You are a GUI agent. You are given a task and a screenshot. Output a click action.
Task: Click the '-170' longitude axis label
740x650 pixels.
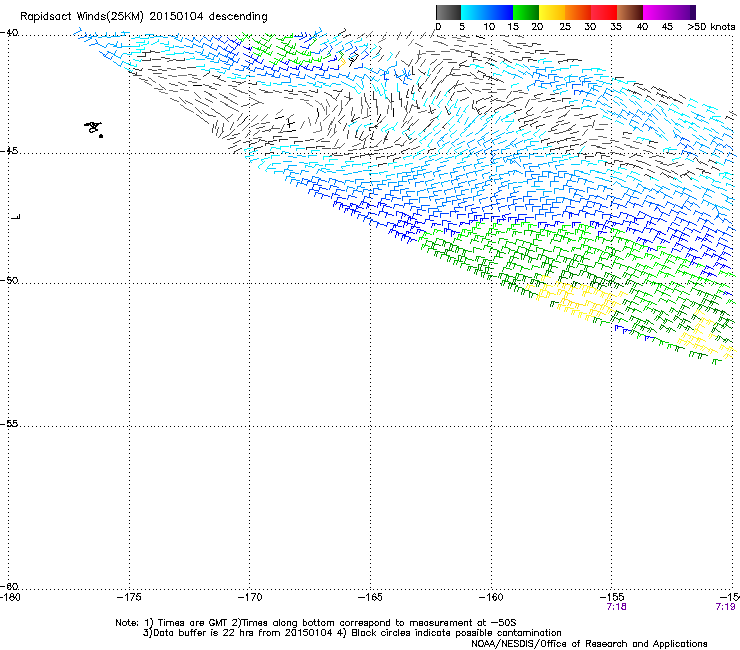click(x=250, y=597)
